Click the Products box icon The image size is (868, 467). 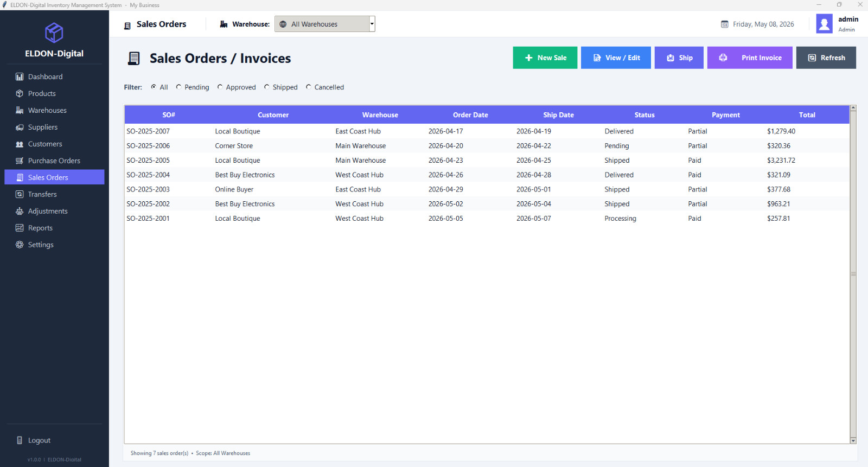point(20,94)
